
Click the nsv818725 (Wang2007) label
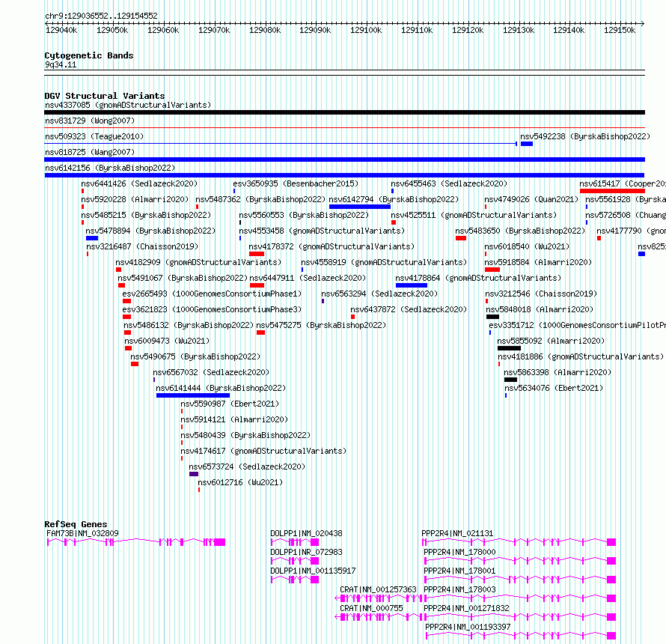(90, 152)
